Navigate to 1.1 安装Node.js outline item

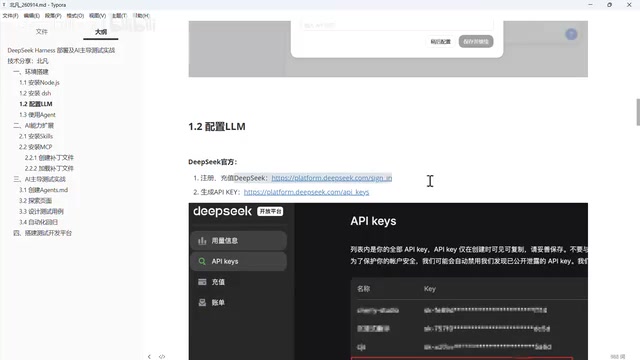click(x=39, y=82)
